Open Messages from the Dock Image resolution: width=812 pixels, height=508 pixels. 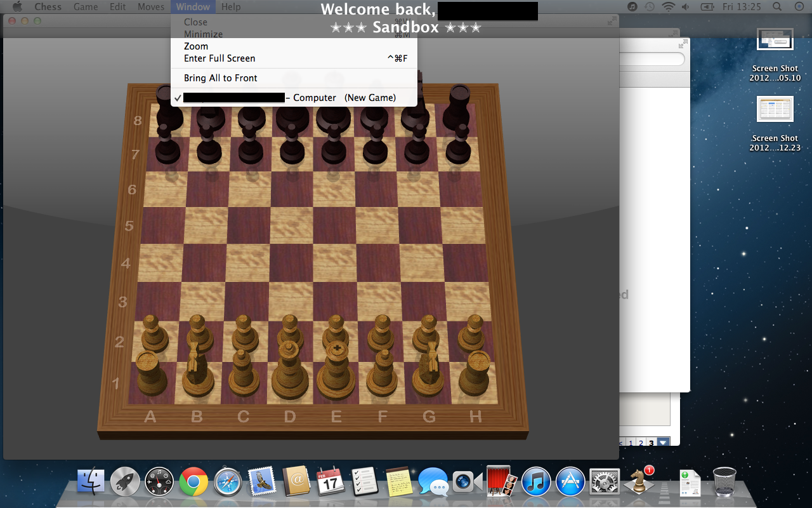pos(433,482)
